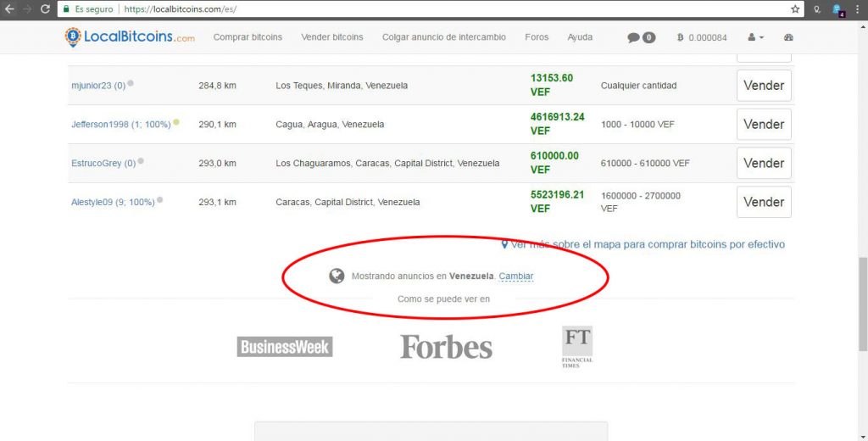868x441 pixels.
Task: Open Comprar bitcoins menu item
Action: coord(248,37)
